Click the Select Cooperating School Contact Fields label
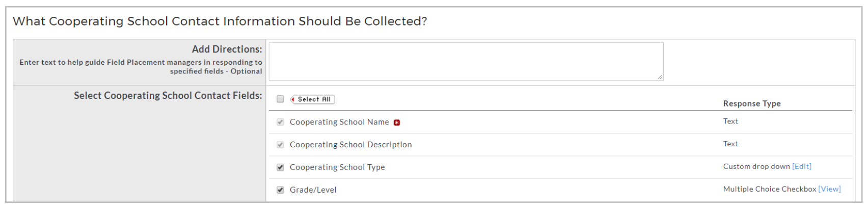Viewport: 868px width, 209px height. coord(168,95)
